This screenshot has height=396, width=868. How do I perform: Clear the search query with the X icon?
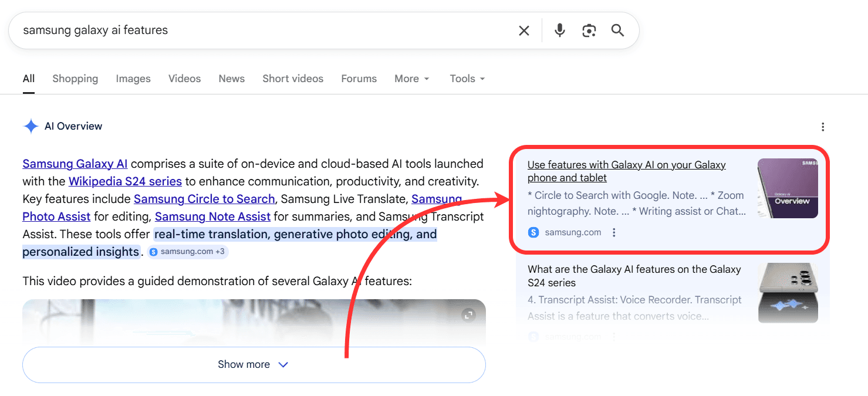click(524, 30)
